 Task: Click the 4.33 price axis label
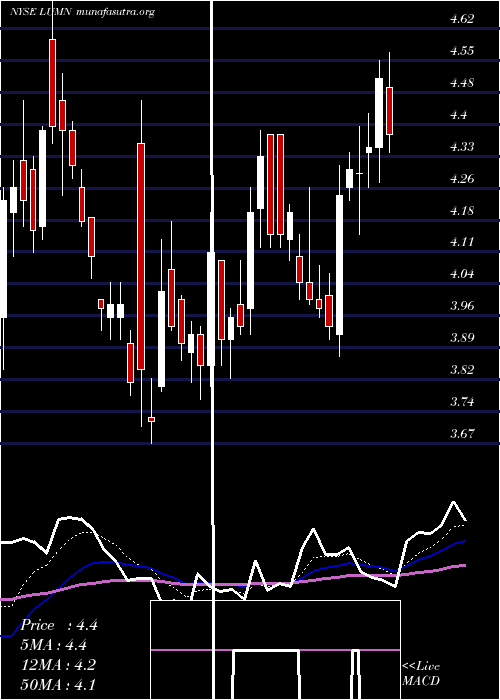461,147
